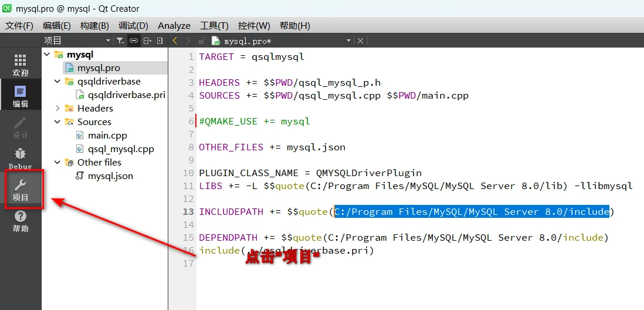Click the SOURCES line in editor
The height and width of the screenshot is (310, 644).
pos(334,95)
